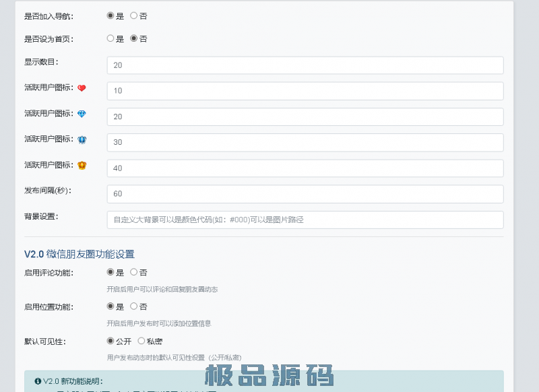This screenshot has width=539, height=392.
Task: Click the gold crown active user icon
Action: [x=82, y=165]
